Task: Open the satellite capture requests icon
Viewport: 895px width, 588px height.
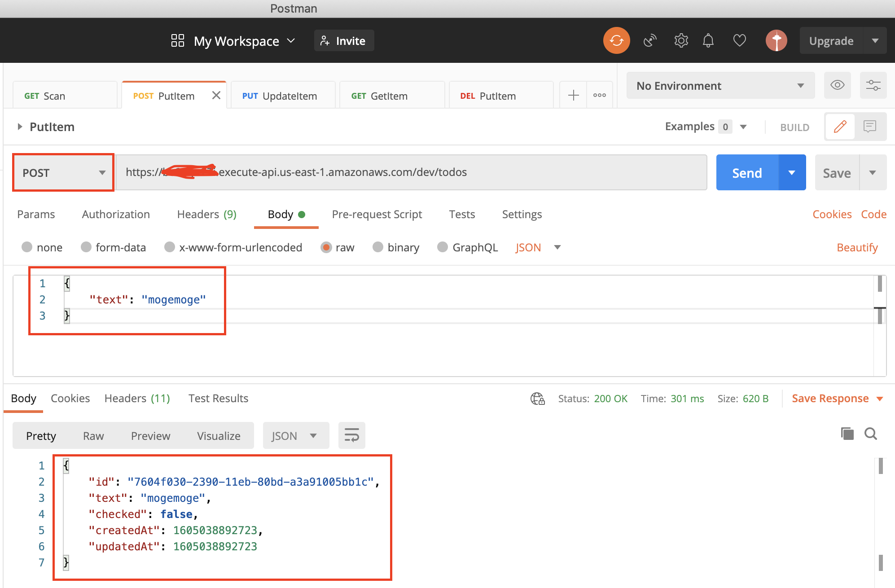Action: pyautogui.click(x=649, y=41)
